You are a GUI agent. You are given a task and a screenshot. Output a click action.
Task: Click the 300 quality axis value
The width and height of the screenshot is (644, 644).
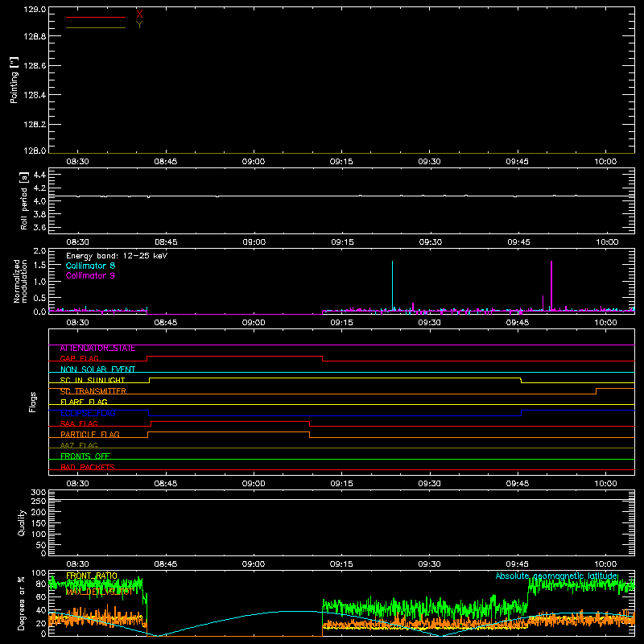pos(38,493)
